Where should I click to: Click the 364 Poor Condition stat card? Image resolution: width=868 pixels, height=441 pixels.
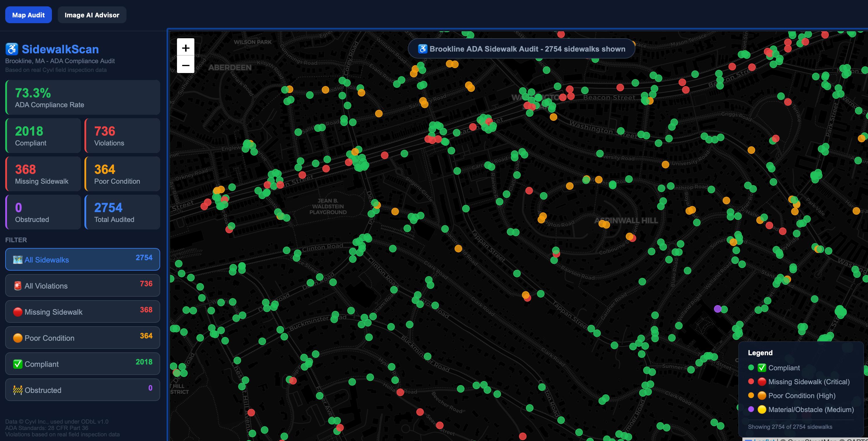122,174
